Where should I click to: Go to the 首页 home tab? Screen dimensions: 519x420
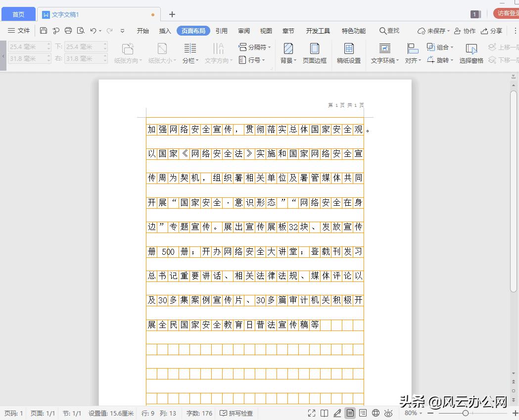pyautogui.click(x=18, y=14)
